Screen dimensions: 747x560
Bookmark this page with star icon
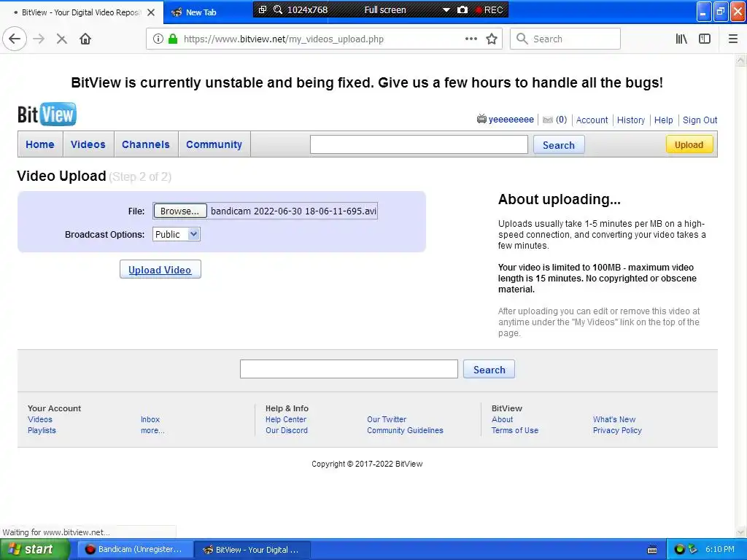pos(492,39)
